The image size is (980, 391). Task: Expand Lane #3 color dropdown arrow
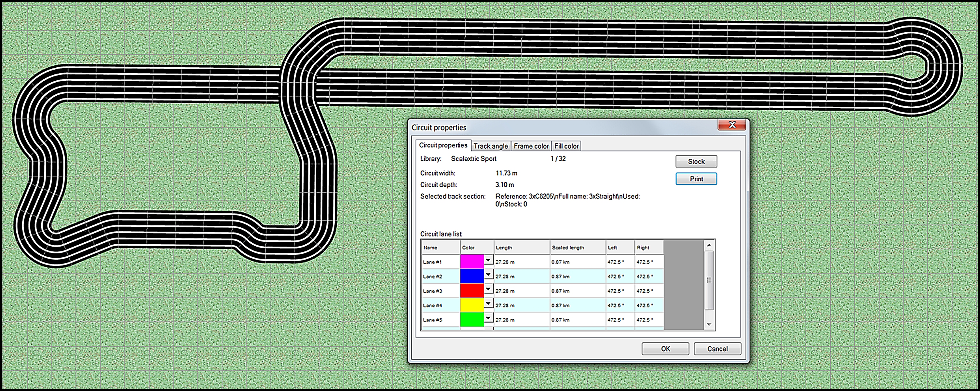pos(488,289)
